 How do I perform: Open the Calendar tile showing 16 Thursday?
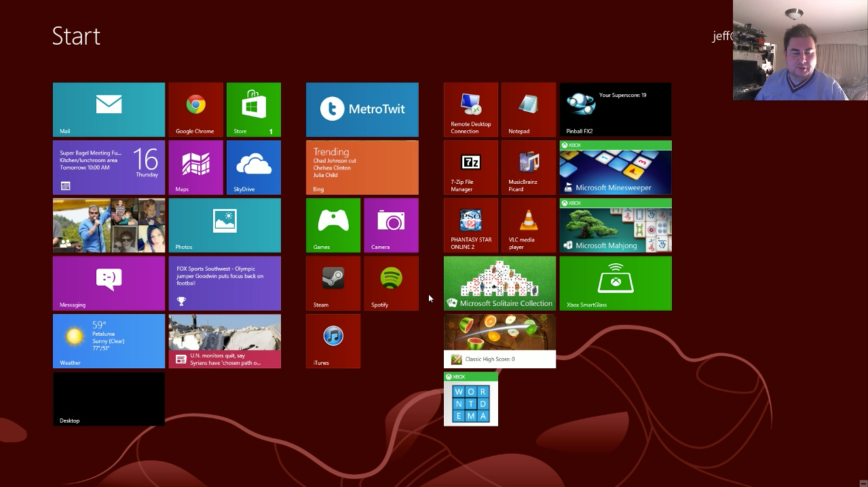pos(109,168)
